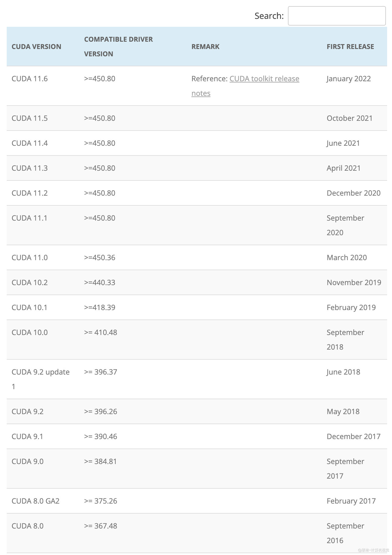Click the >=440.33 driver version cell
This screenshot has width=392, height=555.
[100, 282]
